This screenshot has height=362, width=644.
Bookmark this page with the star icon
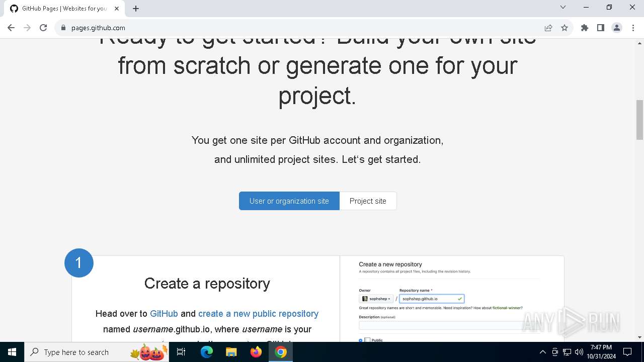[565, 28]
